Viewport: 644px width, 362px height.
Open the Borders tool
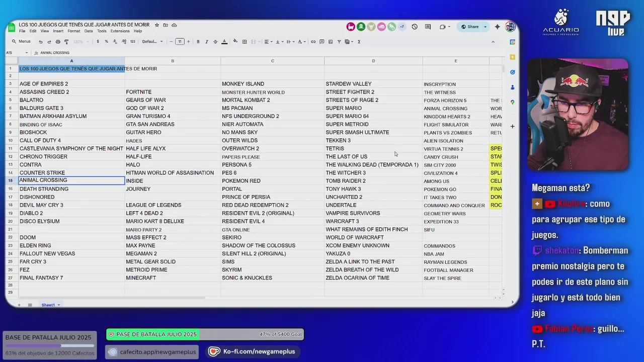(x=245, y=42)
